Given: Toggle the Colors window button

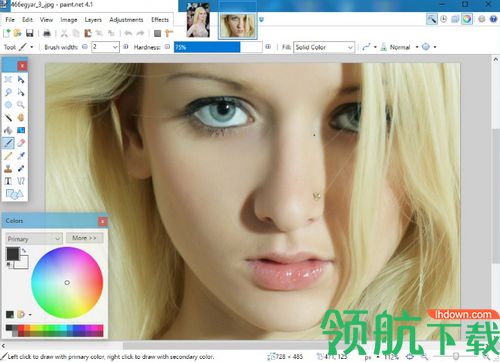Looking at the screenshot, I should [467, 19].
